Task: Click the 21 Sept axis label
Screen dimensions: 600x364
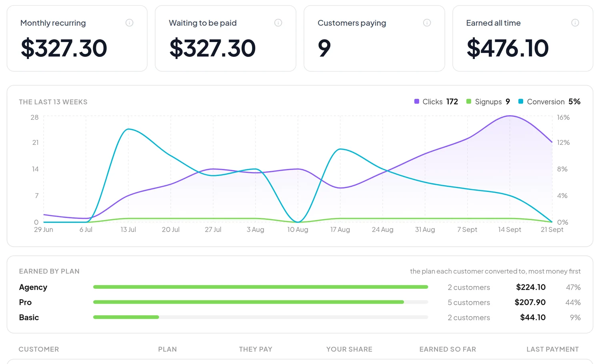Action: (552, 230)
